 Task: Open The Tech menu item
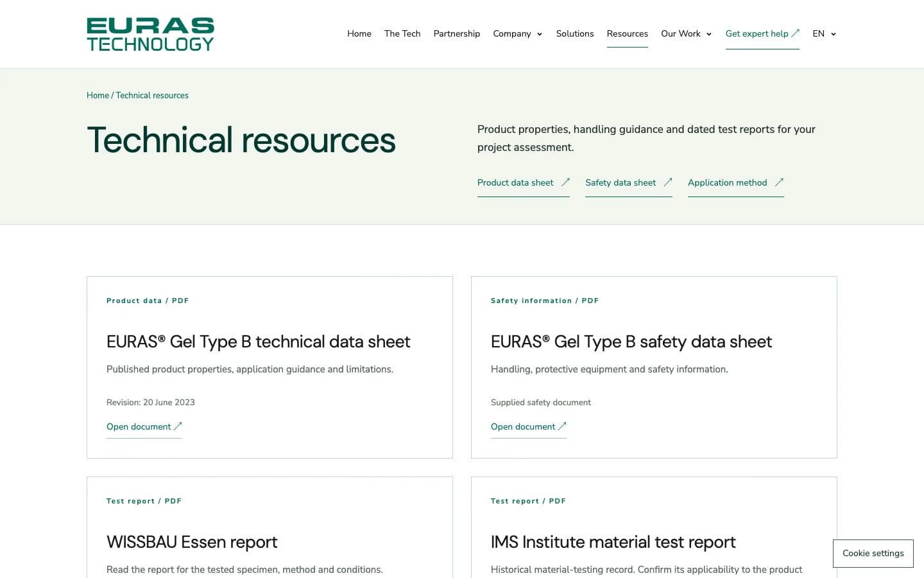[x=402, y=33]
